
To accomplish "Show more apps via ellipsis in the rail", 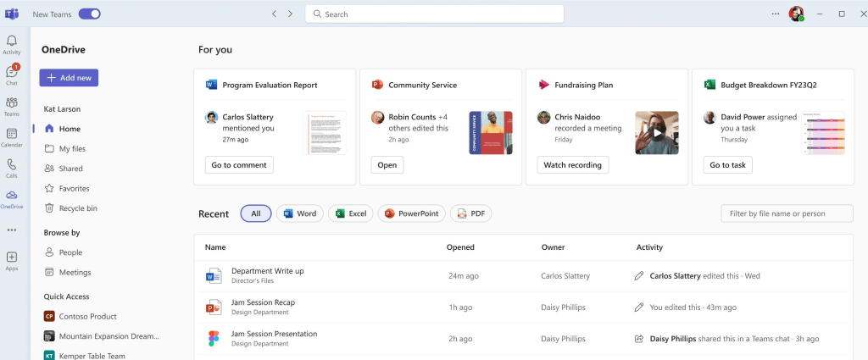I will click(12, 230).
